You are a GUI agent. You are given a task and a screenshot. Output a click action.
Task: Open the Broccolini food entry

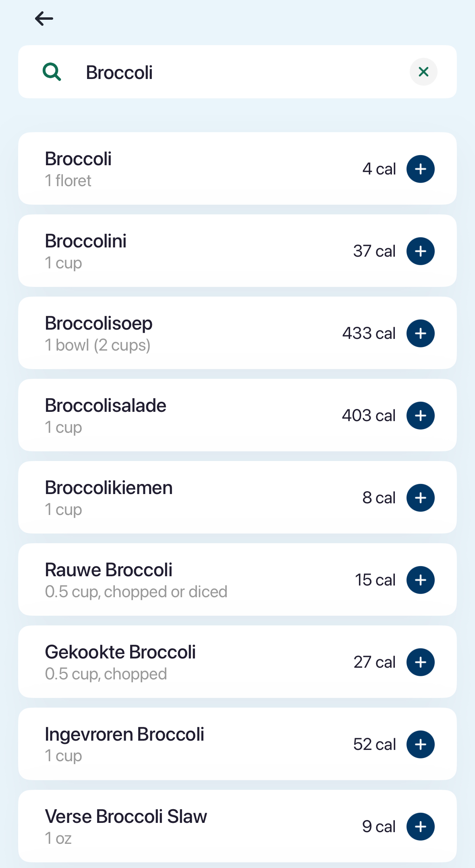(181, 251)
